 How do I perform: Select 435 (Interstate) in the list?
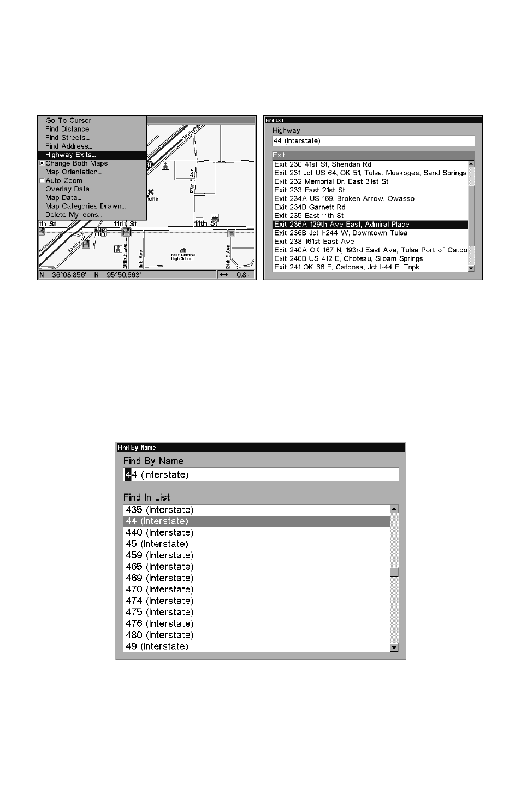tap(257, 510)
